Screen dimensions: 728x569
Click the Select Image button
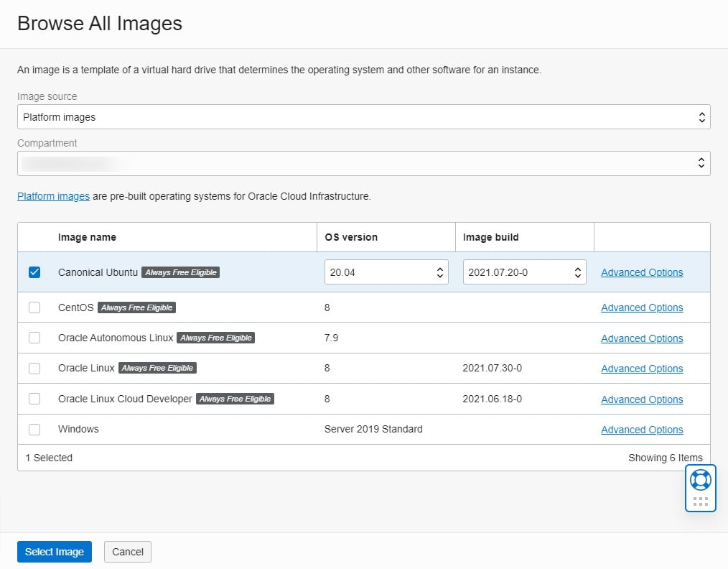(55, 552)
